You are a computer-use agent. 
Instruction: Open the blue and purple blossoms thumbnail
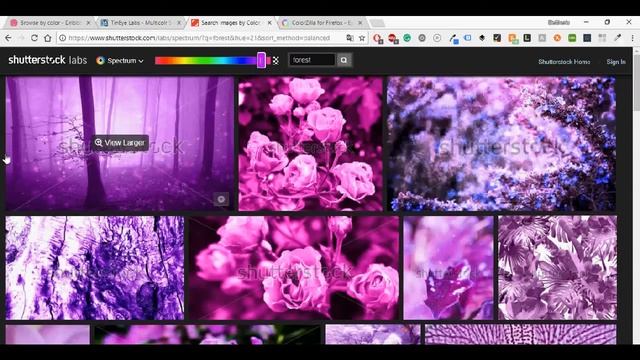[501, 144]
